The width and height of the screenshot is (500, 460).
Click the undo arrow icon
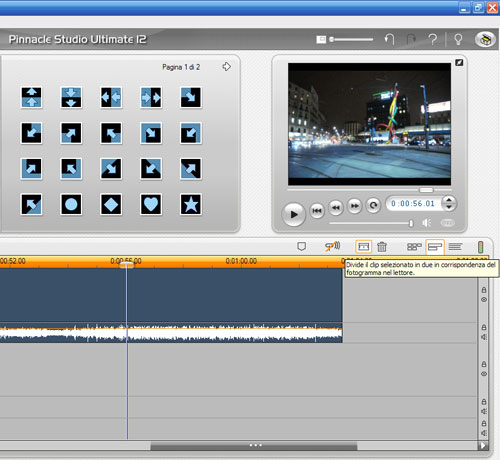point(389,39)
